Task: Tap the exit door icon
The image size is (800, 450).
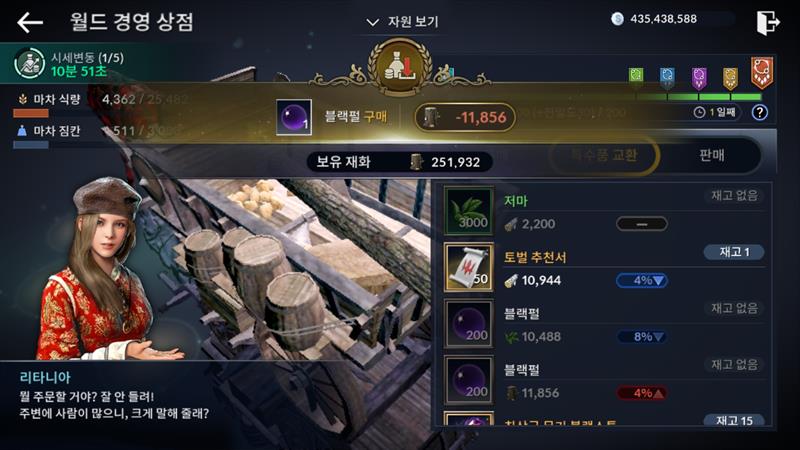Action: pos(767,22)
